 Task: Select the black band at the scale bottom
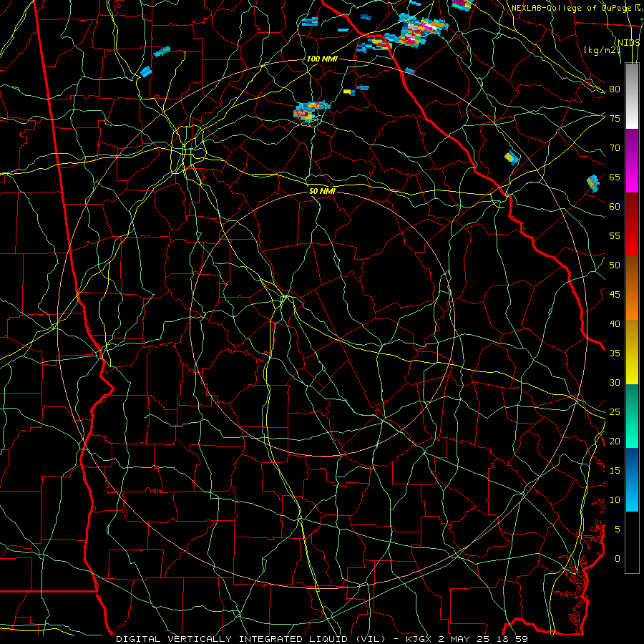tap(632, 542)
